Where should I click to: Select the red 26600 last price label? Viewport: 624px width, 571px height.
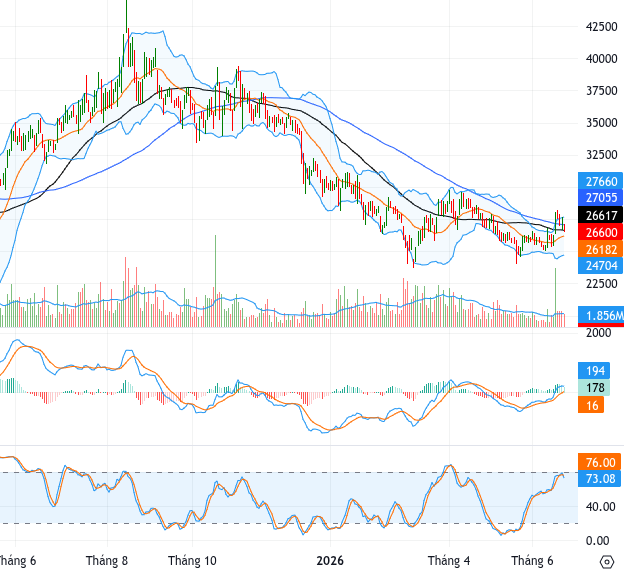coord(601,232)
